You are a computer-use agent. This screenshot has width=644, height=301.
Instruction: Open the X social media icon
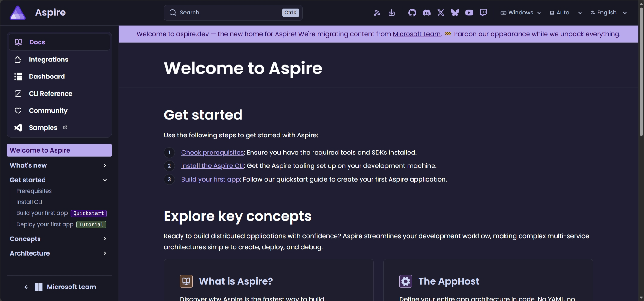click(x=440, y=13)
